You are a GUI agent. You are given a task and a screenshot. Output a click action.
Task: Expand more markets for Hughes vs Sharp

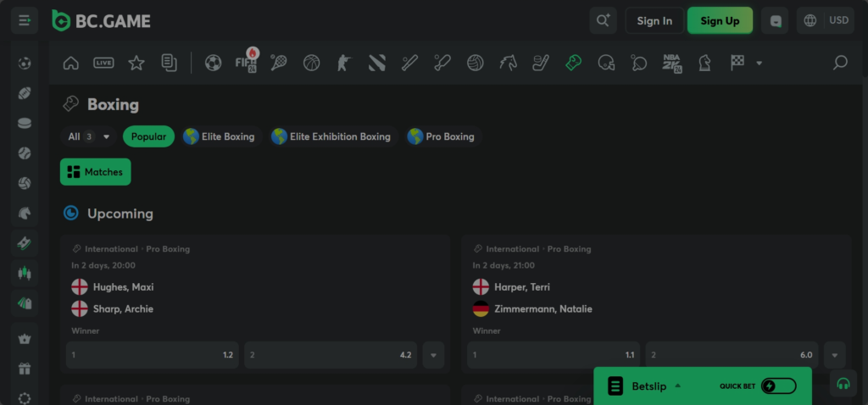433,355
